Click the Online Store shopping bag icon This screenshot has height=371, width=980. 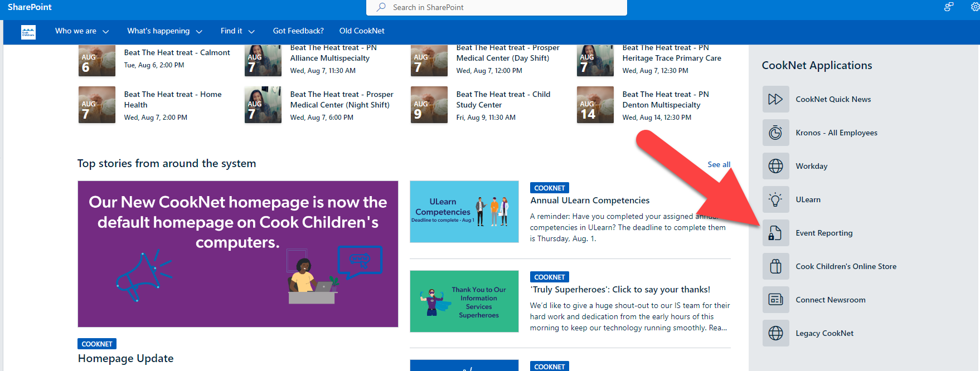[x=775, y=266]
